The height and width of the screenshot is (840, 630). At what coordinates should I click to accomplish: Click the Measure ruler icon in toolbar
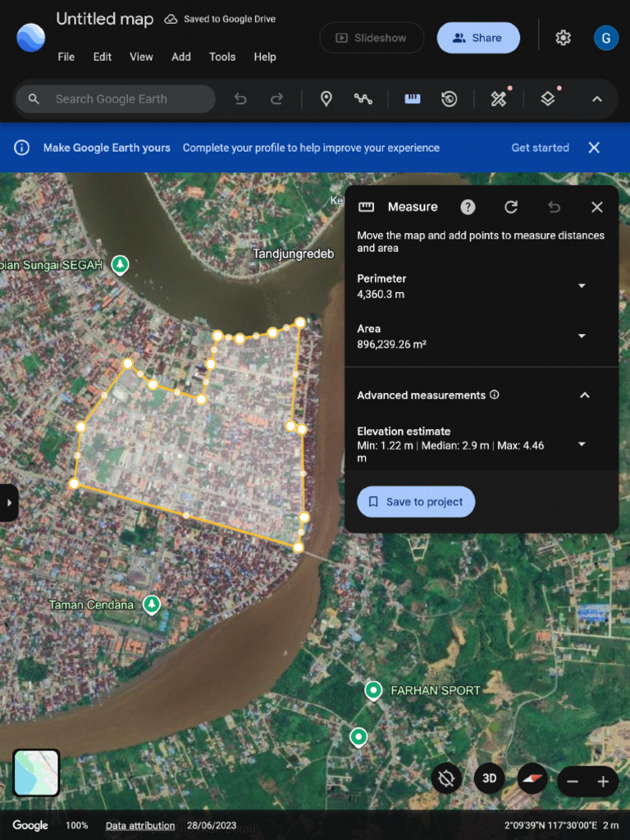(413, 99)
